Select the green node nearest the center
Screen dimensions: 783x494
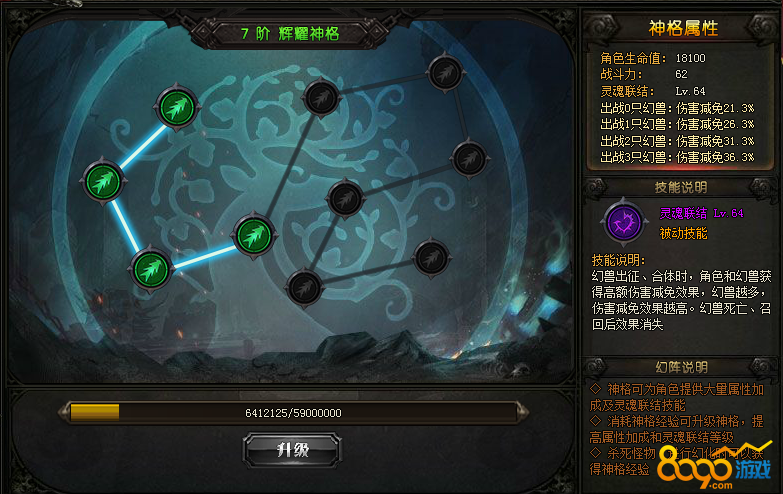(x=254, y=236)
